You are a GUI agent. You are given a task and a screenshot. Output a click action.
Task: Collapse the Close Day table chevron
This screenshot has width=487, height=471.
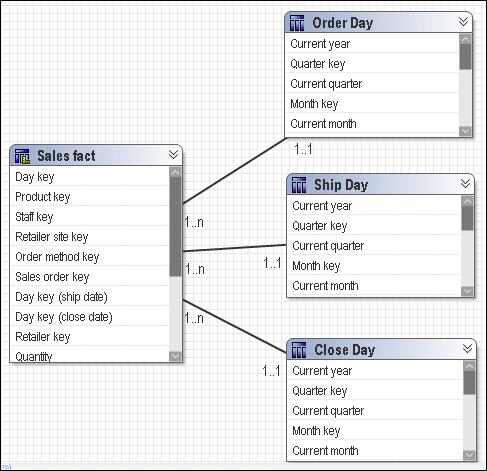point(467,349)
